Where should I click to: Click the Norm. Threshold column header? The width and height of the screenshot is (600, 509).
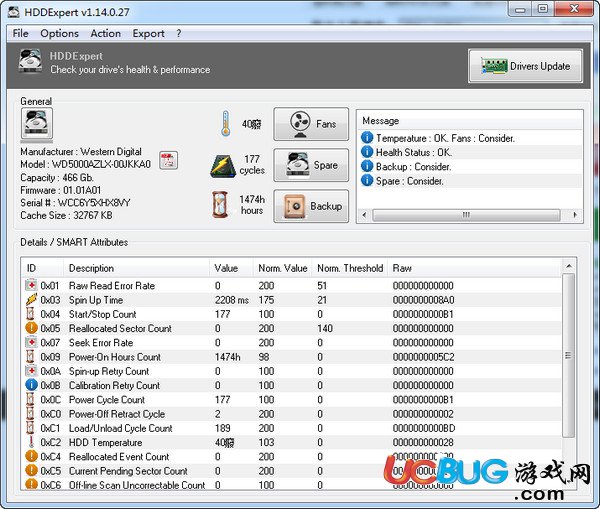click(x=350, y=268)
